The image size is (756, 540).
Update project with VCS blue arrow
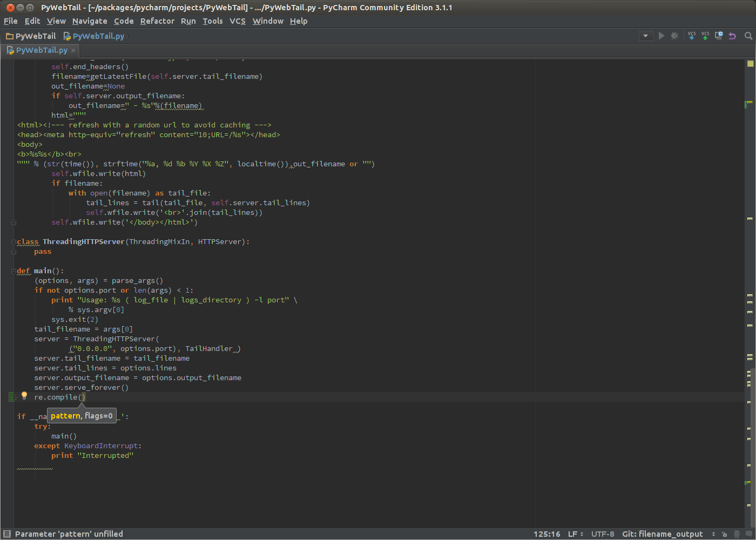[692, 36]
